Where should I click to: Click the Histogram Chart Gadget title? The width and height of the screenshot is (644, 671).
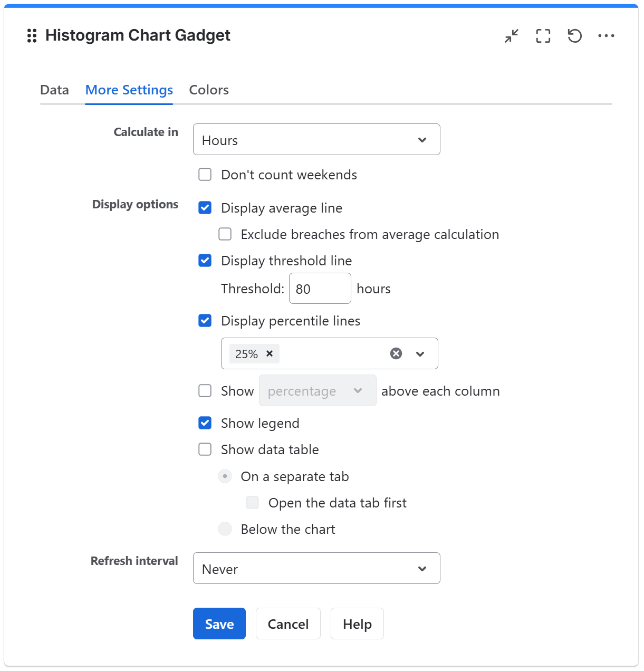click(x=138, y=35)
